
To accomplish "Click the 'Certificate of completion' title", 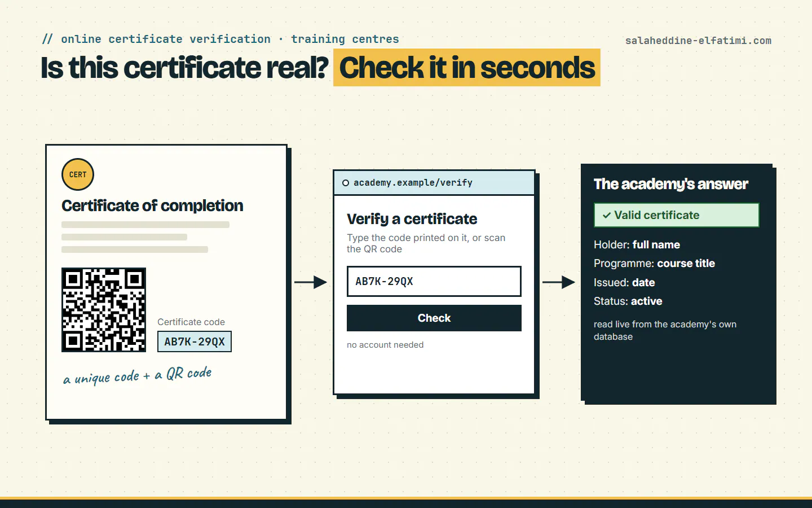I will tap(152, 205).
